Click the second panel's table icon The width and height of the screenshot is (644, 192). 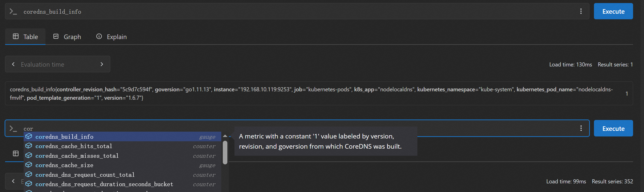(x=16, y=153)
